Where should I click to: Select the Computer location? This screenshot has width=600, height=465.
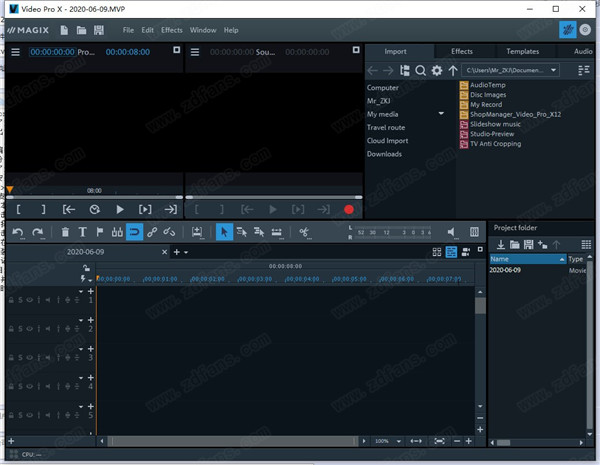[383, 88]
